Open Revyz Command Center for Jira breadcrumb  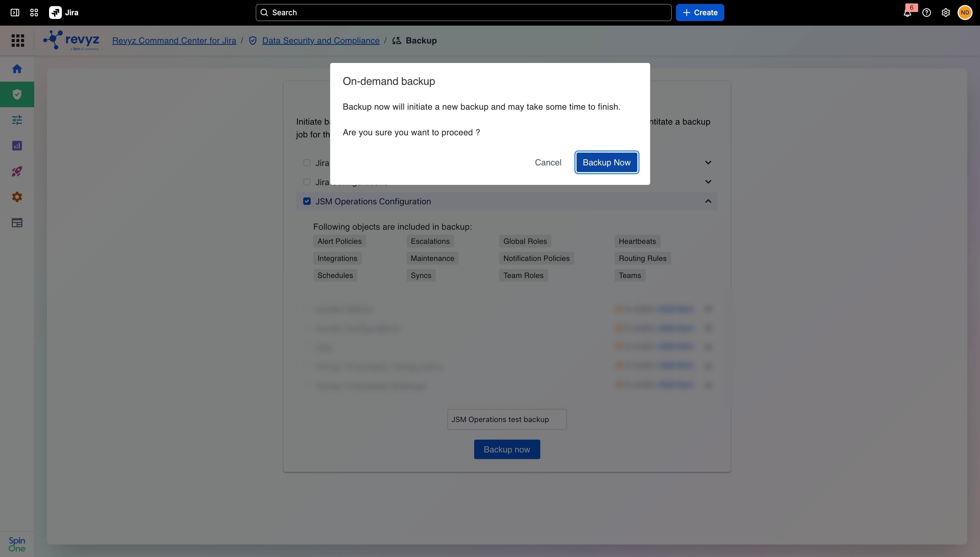pos(174,41)
